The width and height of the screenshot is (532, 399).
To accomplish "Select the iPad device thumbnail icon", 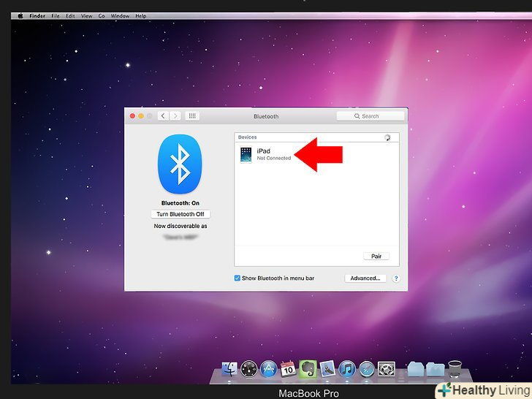I will pos(246,155).
